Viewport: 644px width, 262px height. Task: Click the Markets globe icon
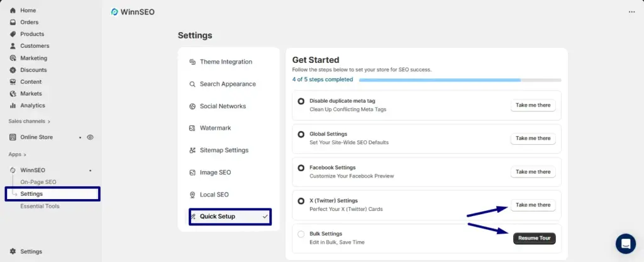(13, 93)
